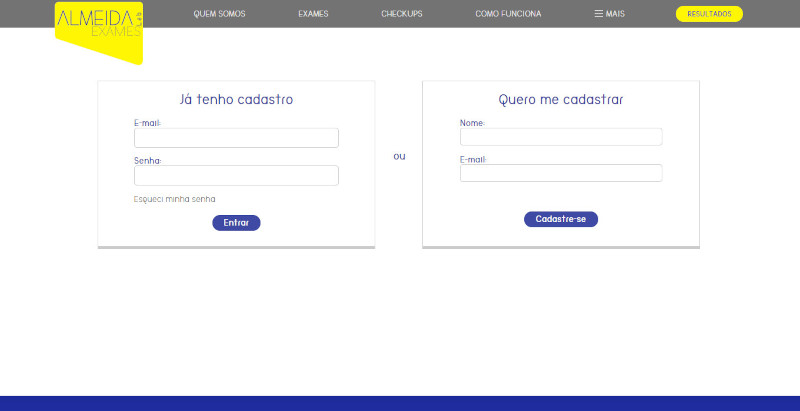This screenshot has width=800, height=411.
Task: Click the Almeida Exames yellow logo
Action: [98, 28]
